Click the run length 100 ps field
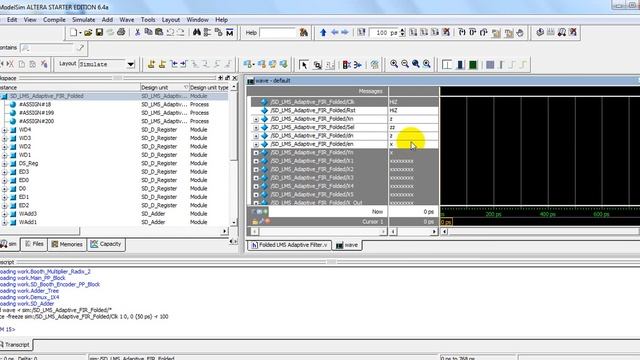The image size is (640, 360). 384,33
